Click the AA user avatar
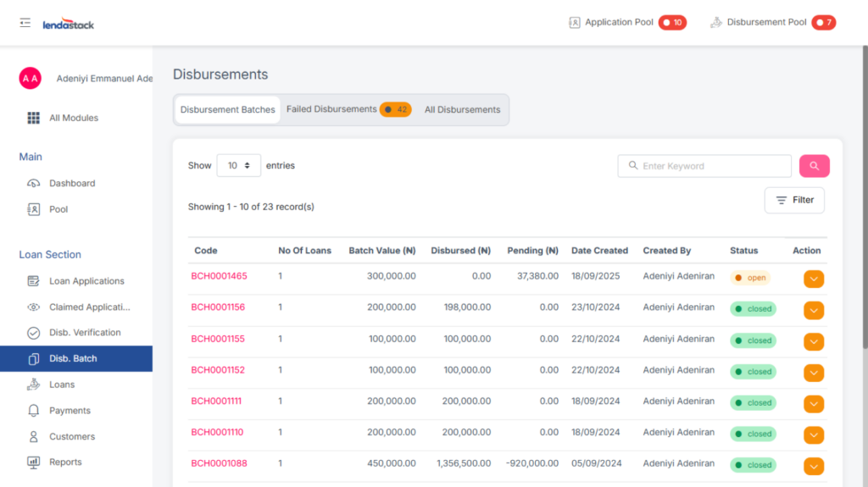868x487 pixels. tap(31, 78)
